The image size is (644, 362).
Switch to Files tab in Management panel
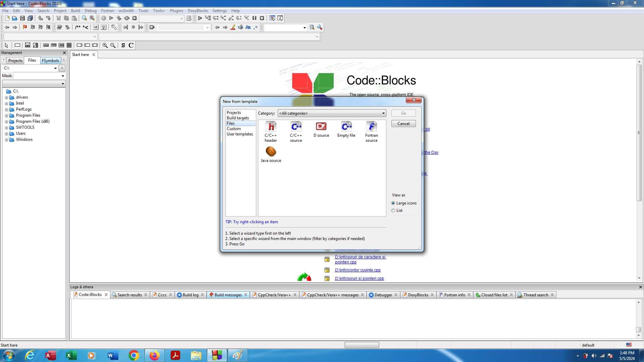pyautogui.click(x=32, y=60)
